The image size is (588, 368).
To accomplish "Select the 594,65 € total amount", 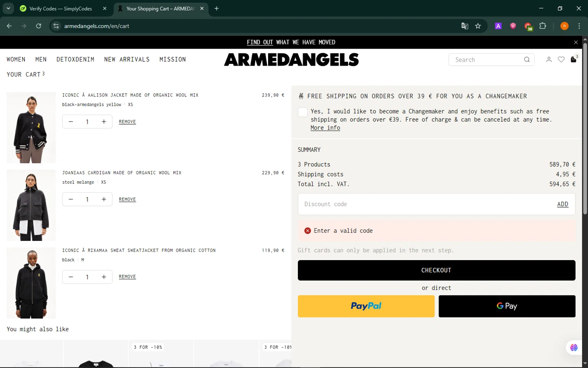I will tap(562, 184).
